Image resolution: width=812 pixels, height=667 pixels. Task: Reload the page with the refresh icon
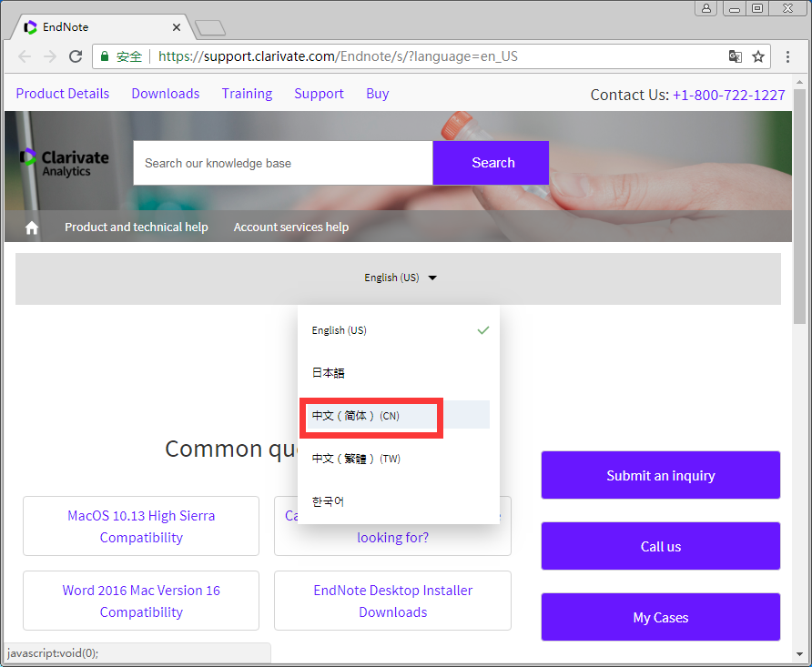76,56
